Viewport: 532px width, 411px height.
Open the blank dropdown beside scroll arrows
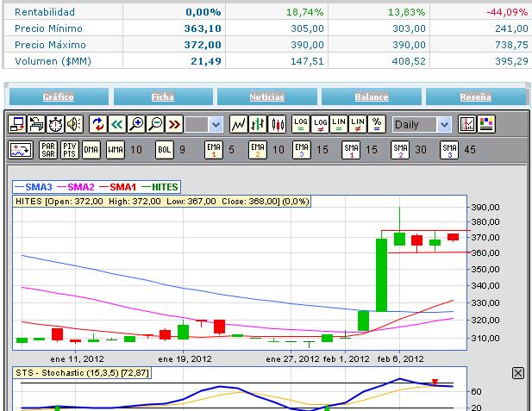[204, 124]
